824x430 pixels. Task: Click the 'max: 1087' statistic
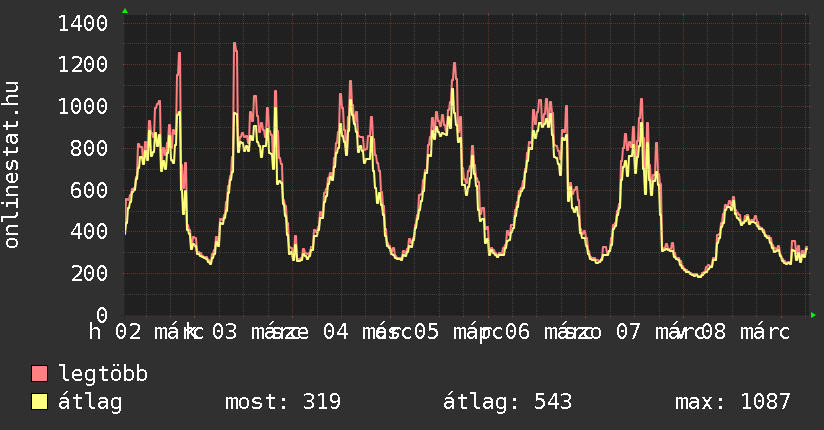(732, 402)
